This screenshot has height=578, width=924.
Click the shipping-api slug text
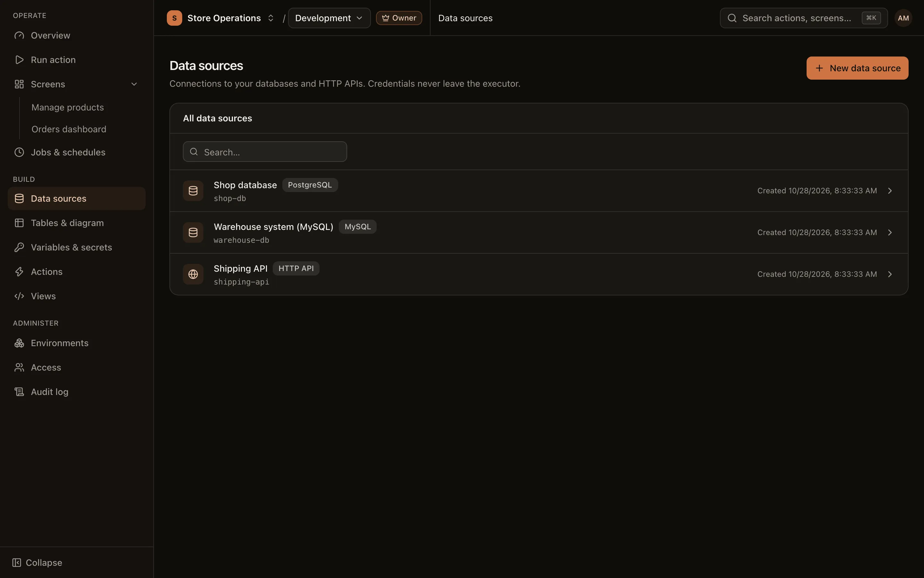coord(241,282)
